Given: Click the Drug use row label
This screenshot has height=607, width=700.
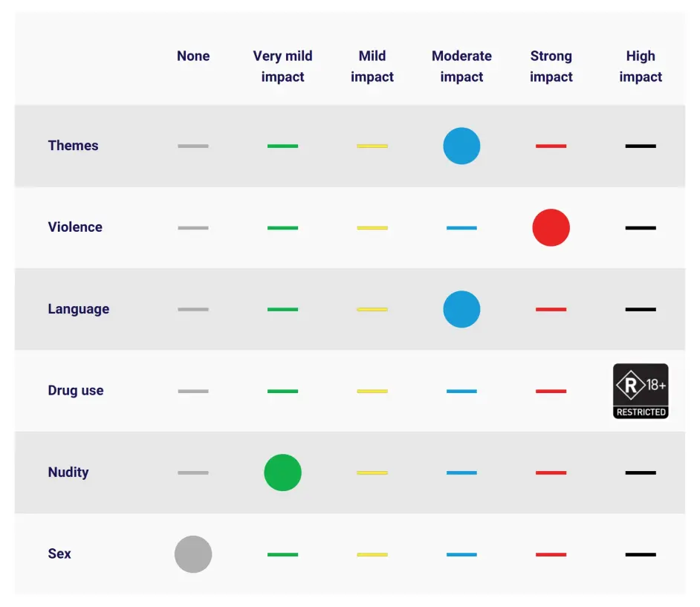Looking at the screenshot, I should pos(76,391).
